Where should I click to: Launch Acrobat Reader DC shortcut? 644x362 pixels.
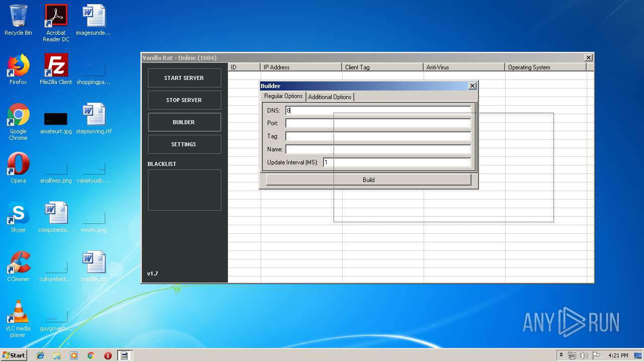56,23
